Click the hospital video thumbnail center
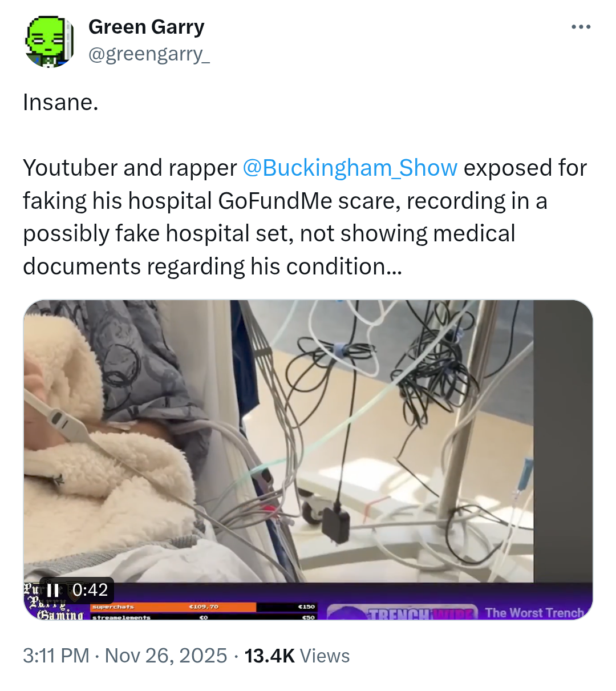 (308, 460)
